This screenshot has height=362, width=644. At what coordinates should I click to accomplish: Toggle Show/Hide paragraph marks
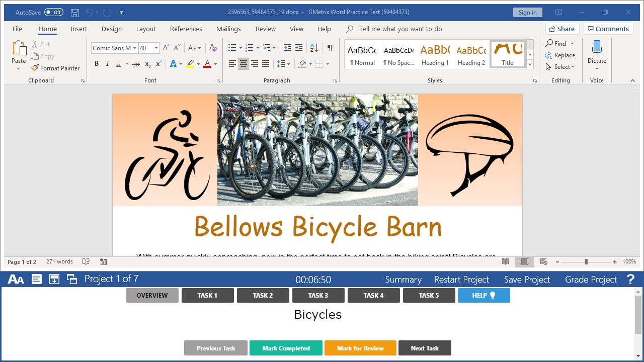[x=330, y=48]
